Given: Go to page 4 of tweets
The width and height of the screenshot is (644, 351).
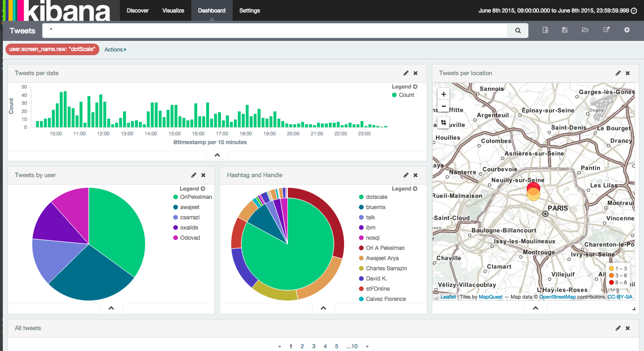Looking at the screenshot, I should (325, 346).
